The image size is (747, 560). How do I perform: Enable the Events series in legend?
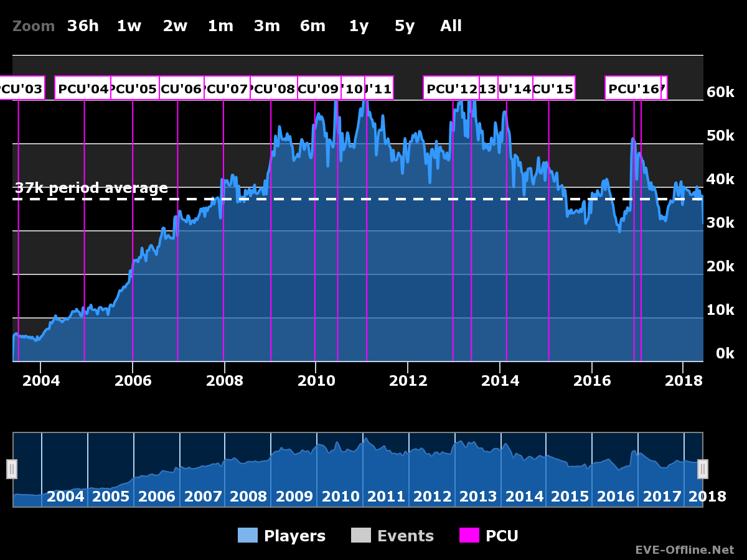point(392,536)
